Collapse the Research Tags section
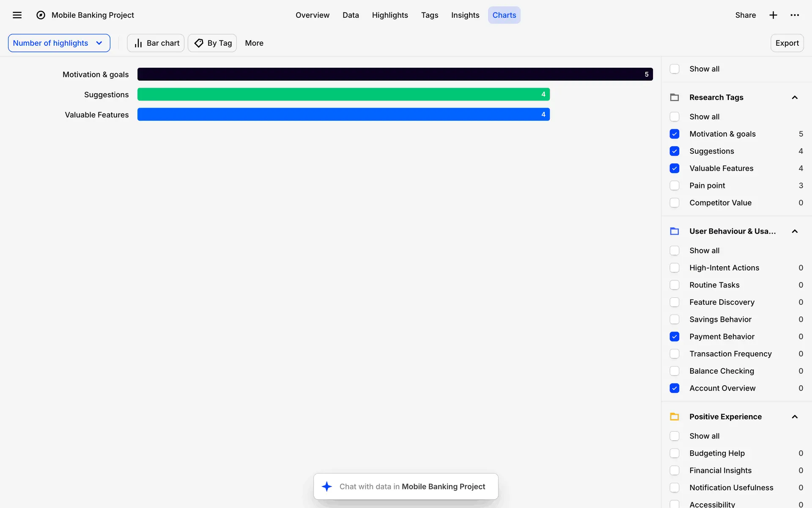Screen dimensions: 812x508 [795, 97]
